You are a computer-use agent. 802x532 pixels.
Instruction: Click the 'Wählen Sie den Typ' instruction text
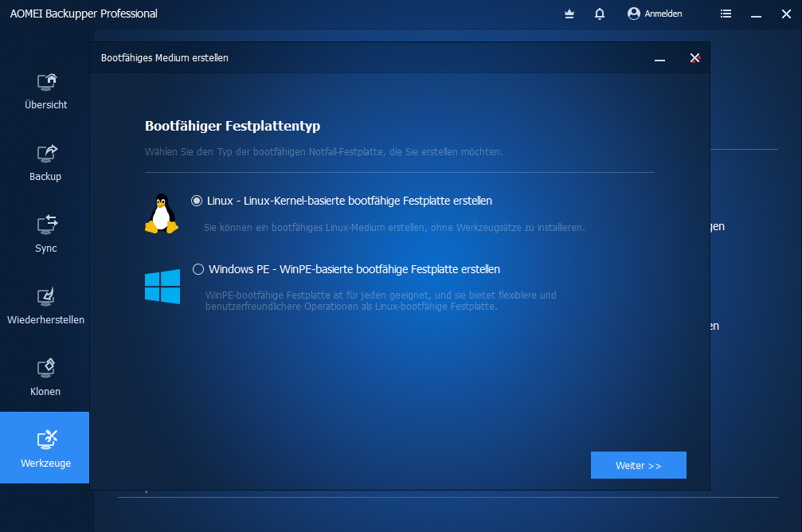(324, 152)
